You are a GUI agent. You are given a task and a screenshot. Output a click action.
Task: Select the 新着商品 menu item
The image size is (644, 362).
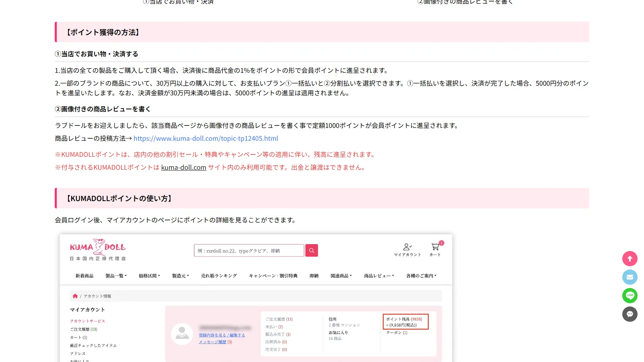click(85, 276)
